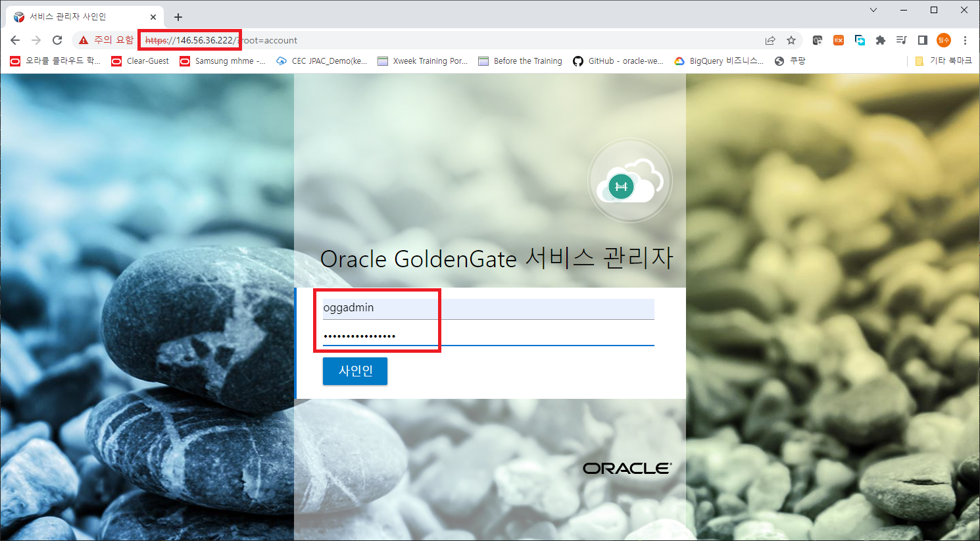The image size is (980, 541).
Task: Click the 사인인 sign-in button
Action: coord(355,371)
